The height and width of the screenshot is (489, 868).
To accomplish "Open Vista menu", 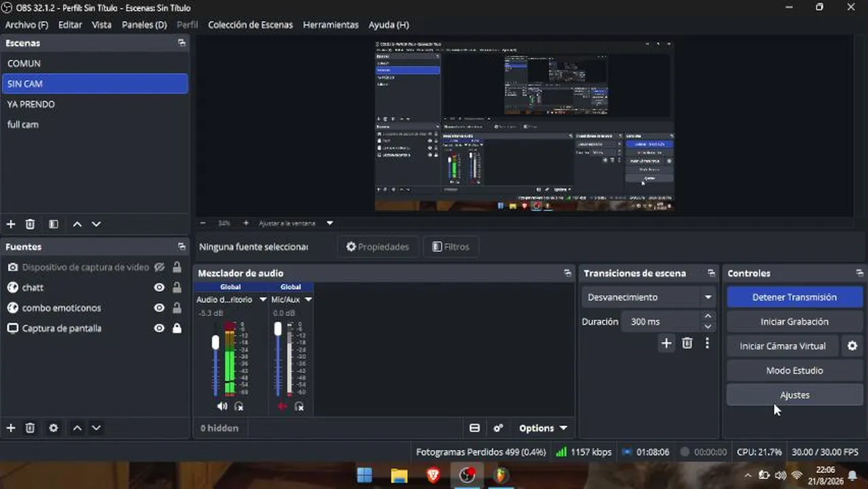I will [x=102, y=24].
